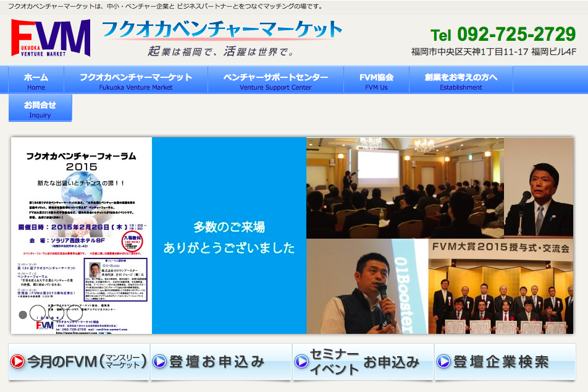The image size is (588, 392).
Task: Click the お問合せ Inquiry menu item
Action: (40, 108)
